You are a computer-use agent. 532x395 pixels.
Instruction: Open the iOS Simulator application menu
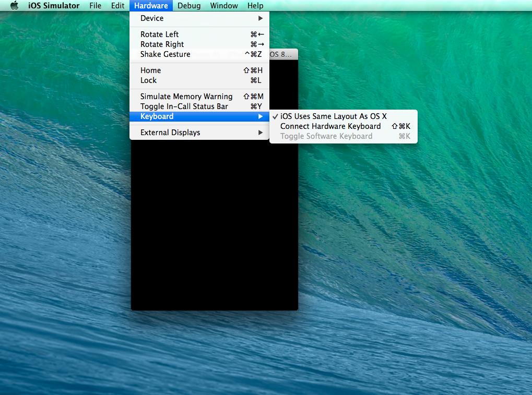tap(54, 5)
